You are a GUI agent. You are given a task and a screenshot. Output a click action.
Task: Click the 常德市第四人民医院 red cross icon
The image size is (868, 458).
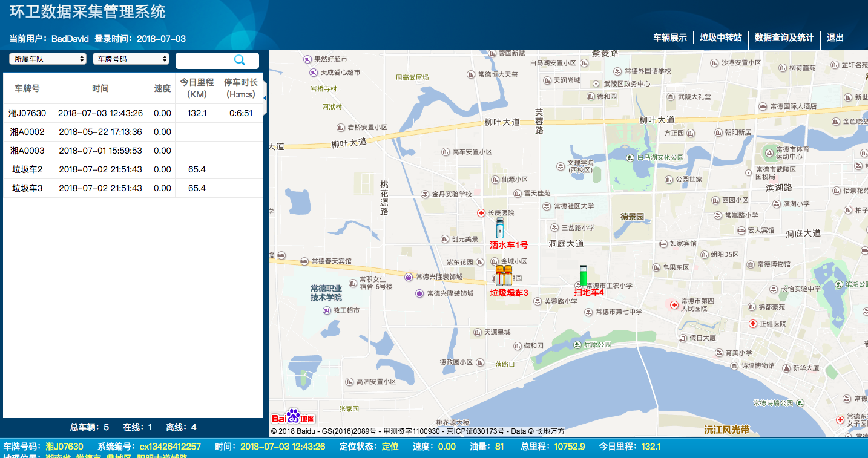point(674,305)
